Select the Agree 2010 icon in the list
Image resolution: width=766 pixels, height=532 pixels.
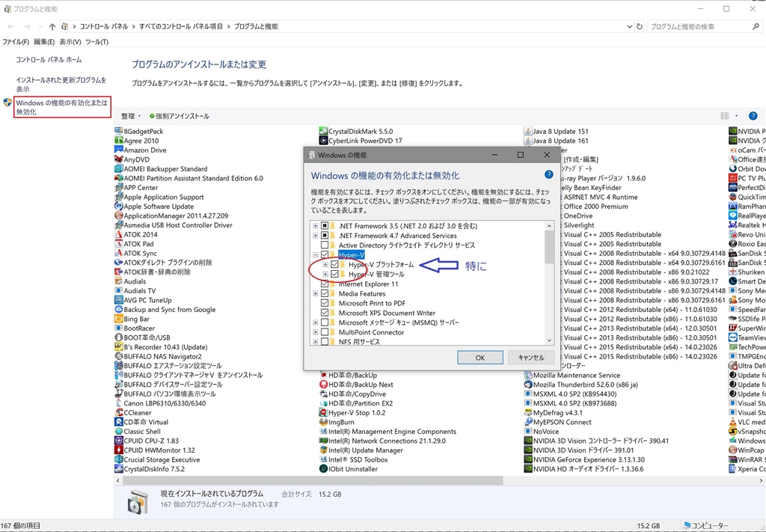(118, 140)
